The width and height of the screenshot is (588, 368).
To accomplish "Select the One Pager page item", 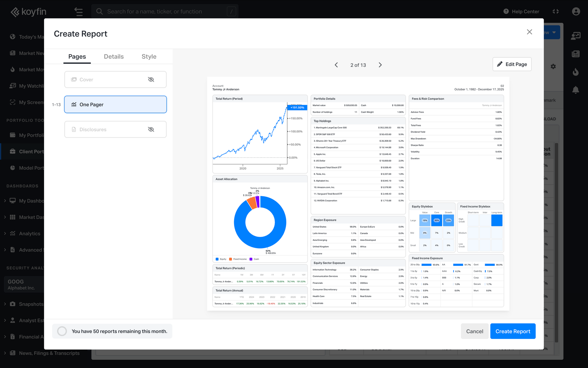I will pyautogui.click(x=116, y=105).
